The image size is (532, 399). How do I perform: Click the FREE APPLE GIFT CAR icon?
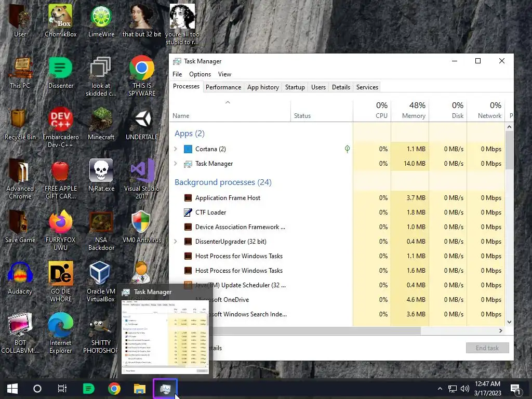60,179
